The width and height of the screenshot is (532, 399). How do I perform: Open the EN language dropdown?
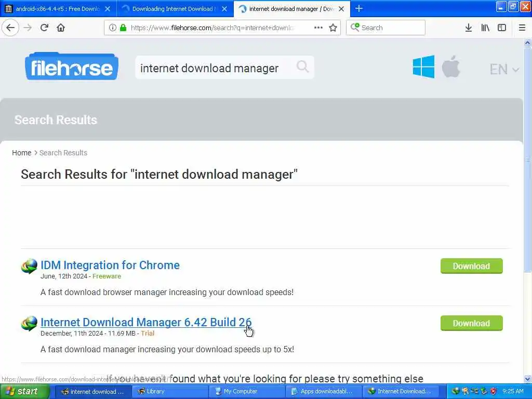click(x=504, y=69)
